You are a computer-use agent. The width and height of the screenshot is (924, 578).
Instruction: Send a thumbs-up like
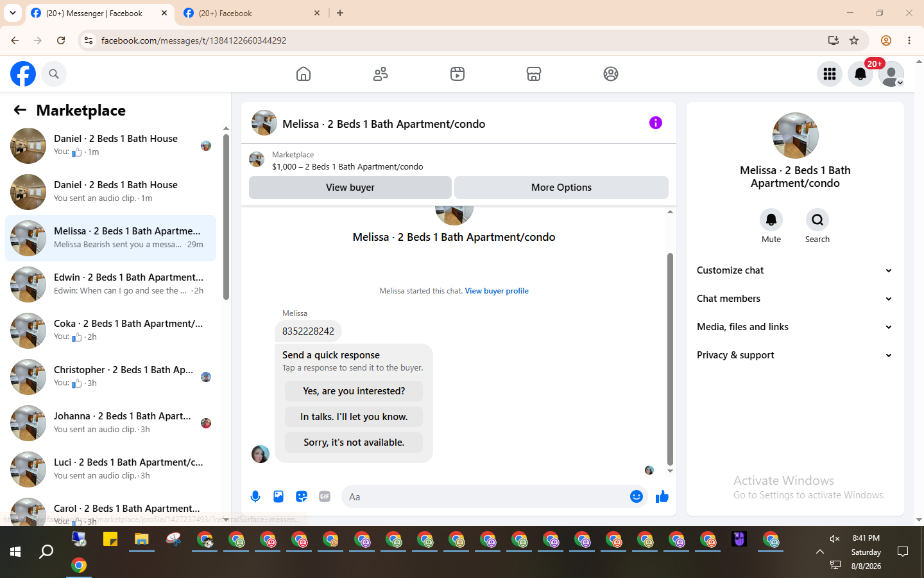662,496
